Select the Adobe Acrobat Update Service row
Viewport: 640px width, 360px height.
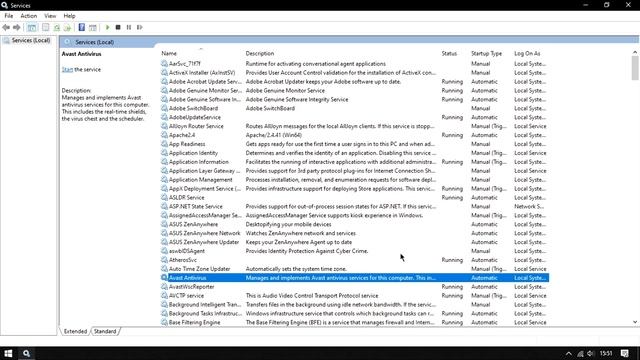[x=355, y=82]
